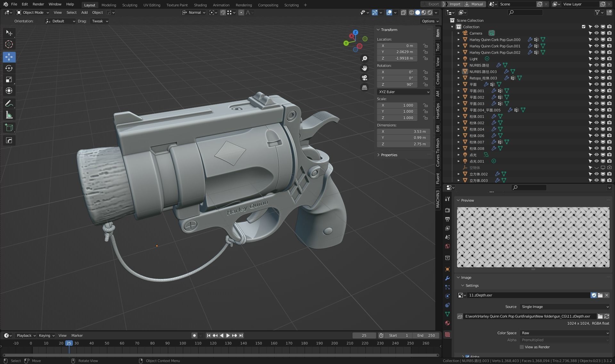Open World properties tab icon

pos(447,246)
